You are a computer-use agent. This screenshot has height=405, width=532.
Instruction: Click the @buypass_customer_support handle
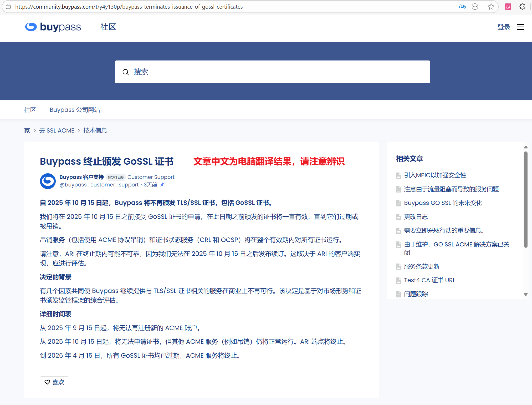(99, 185)
